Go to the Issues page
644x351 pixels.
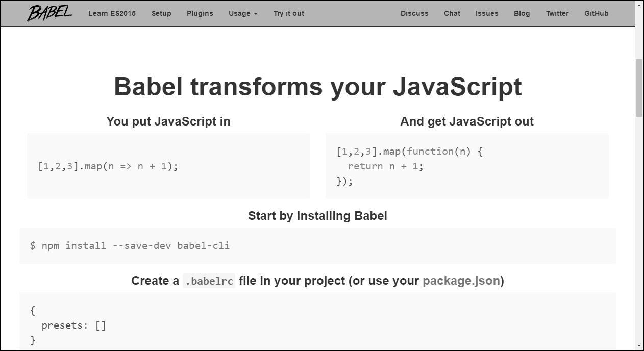pyautogui.click(x=487, y=13)
